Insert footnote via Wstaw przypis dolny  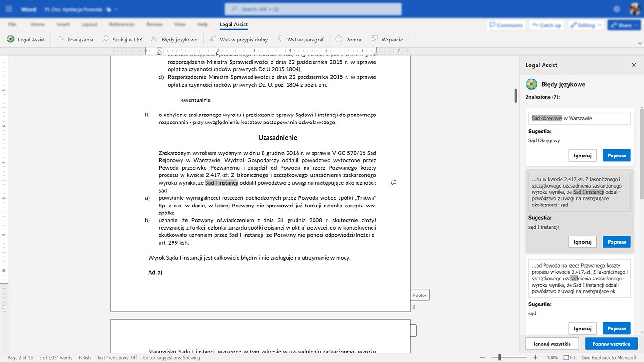point(238,40)
